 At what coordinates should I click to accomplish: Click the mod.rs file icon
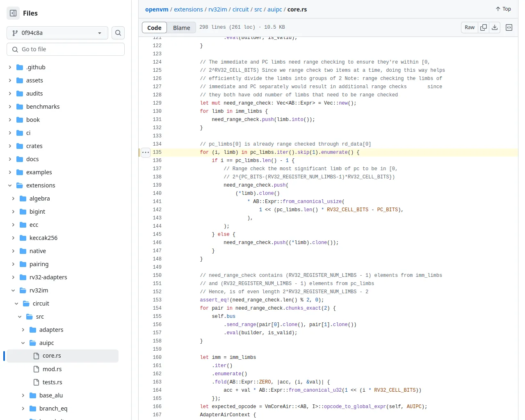coord(36,369)
